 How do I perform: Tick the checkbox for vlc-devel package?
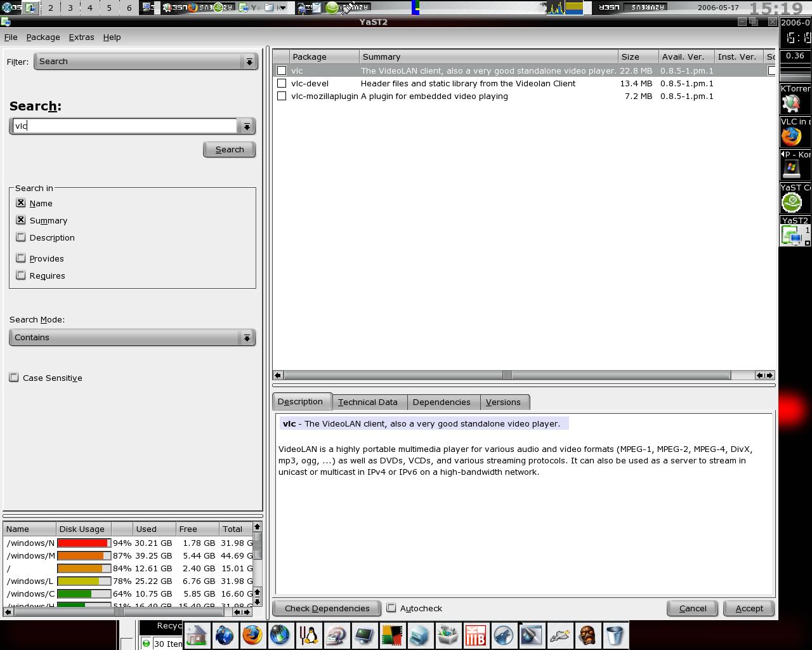point(282,83)
